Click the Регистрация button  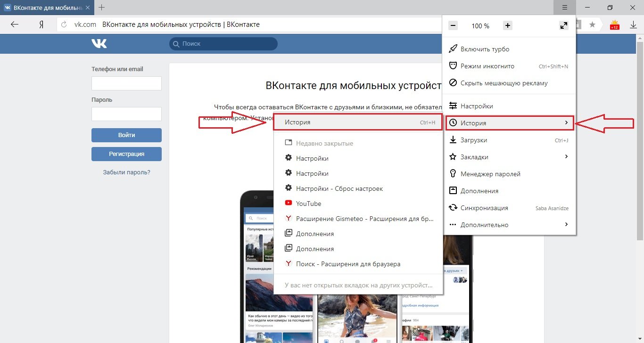[126, 154]
